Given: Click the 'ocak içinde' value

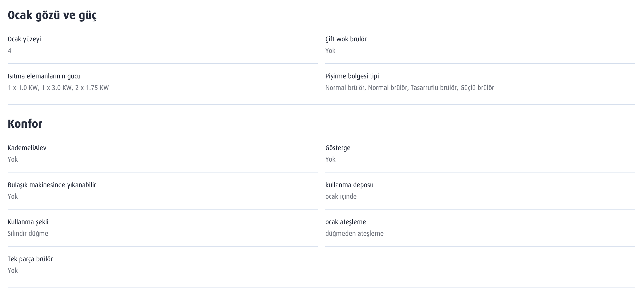Looking at the screenshot, I should (341, 197).
